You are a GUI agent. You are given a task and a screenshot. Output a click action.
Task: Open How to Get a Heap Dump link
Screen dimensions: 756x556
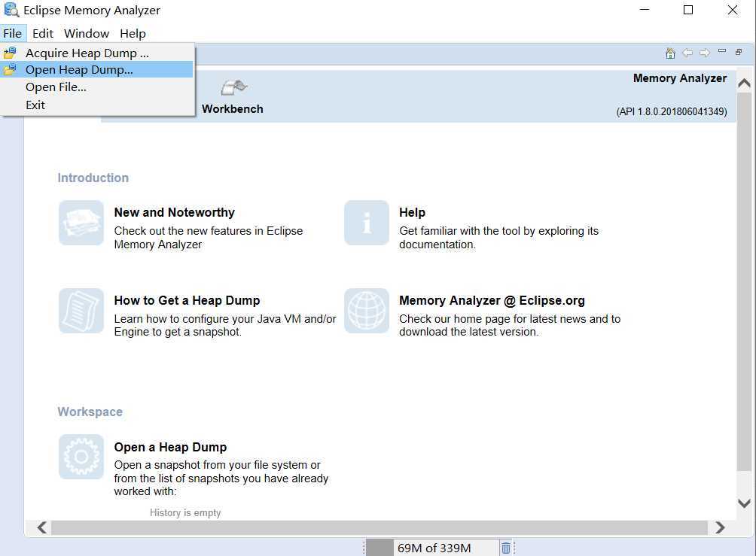click(x=187, y=301)
